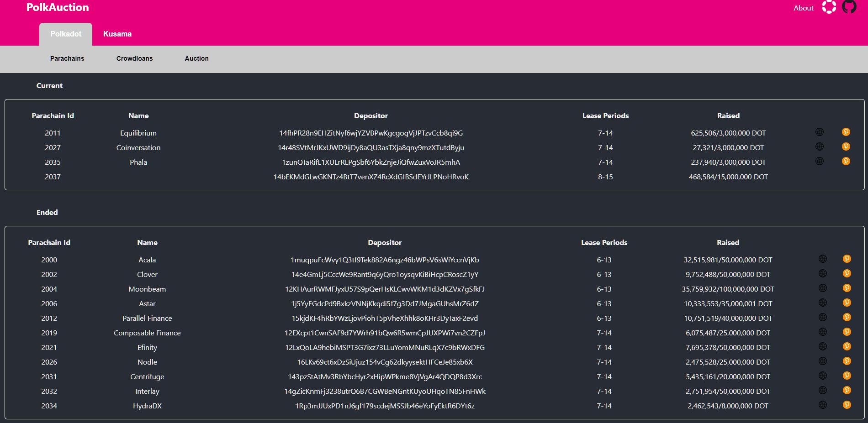Click the Polkadot logo icon in the header
This screenshot has width=868, height=423.
[x=829, y=6]
